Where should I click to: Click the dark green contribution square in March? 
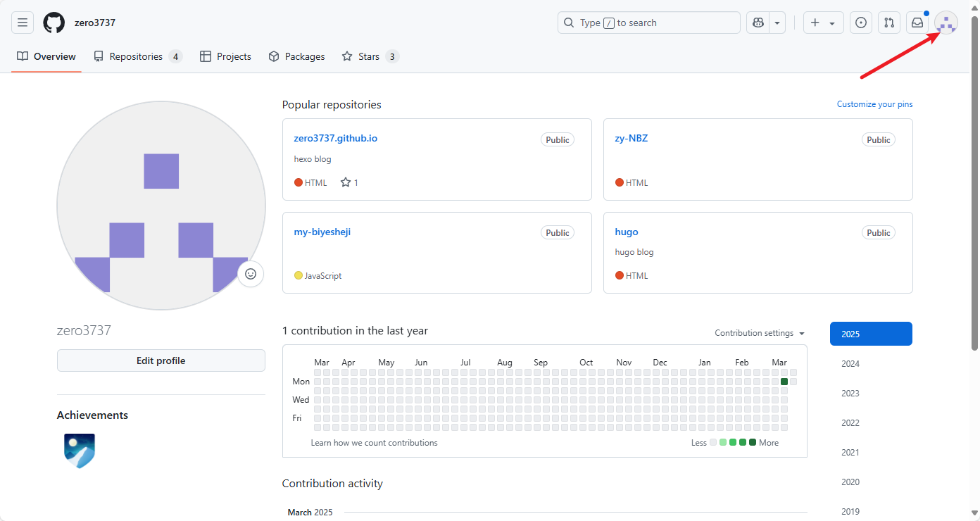(784, 382)
